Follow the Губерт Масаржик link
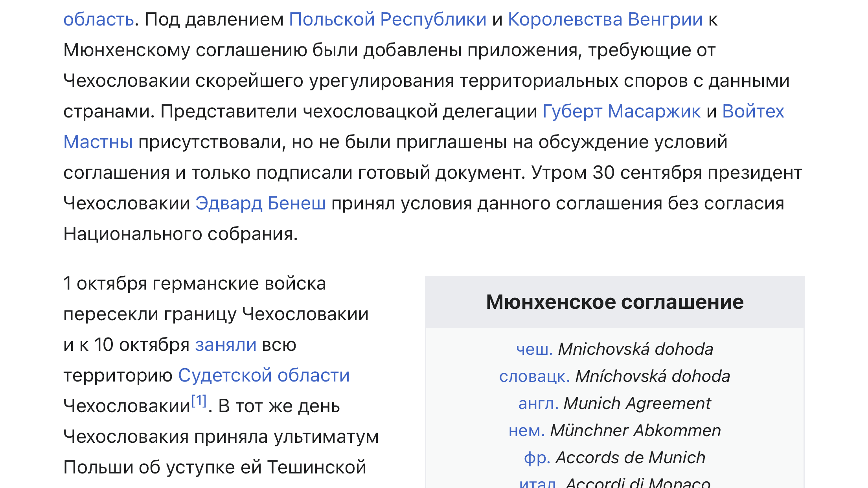This screenshot has height=488, width=868. tap(622, 111)
